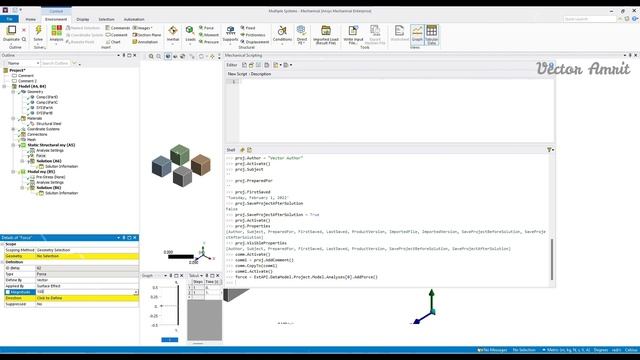Viewport: 640px width, 360px height.
Task: Select the Project node in Outline tree
Action: [17, 70]
